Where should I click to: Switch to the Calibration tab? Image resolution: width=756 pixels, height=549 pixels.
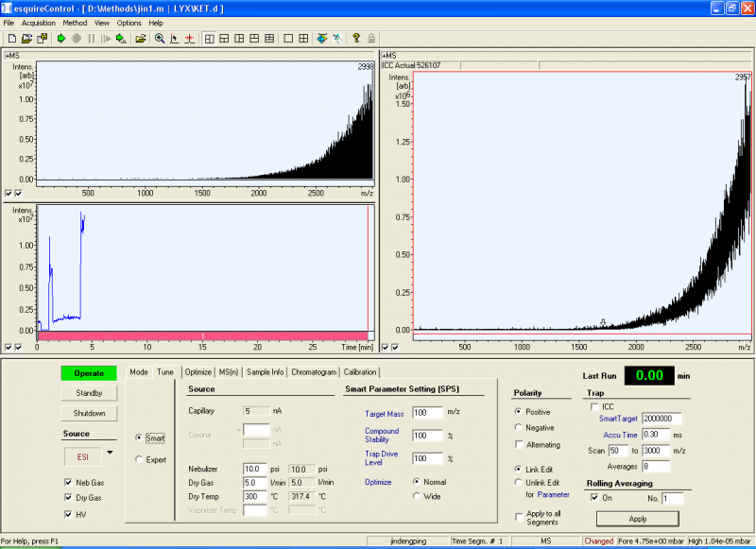[x=359, y=372]
